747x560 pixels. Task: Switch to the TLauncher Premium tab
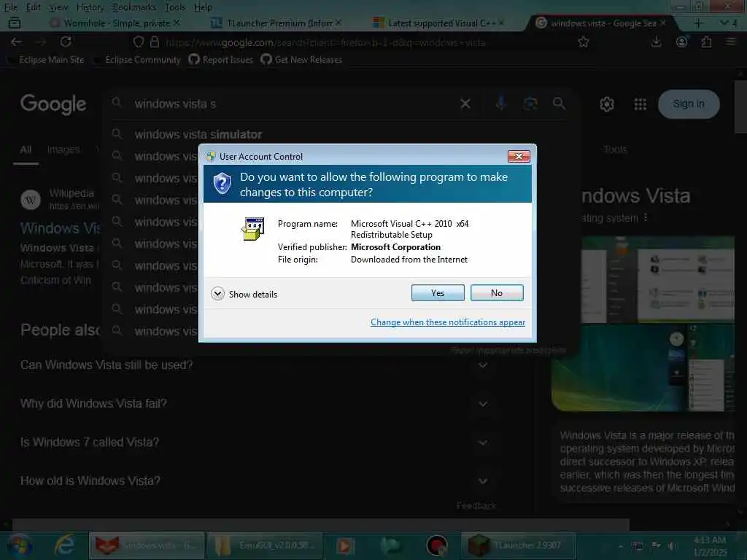point(276,23)
